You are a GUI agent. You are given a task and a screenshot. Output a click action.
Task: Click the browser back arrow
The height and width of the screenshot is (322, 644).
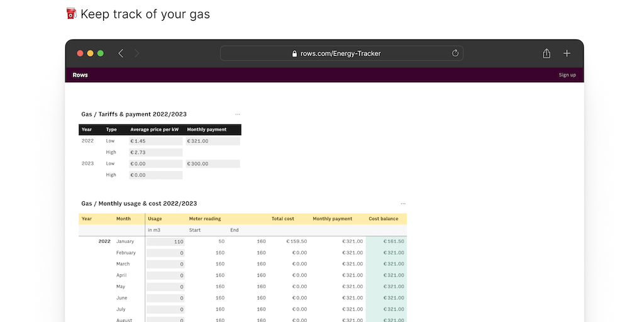(121, 53)
